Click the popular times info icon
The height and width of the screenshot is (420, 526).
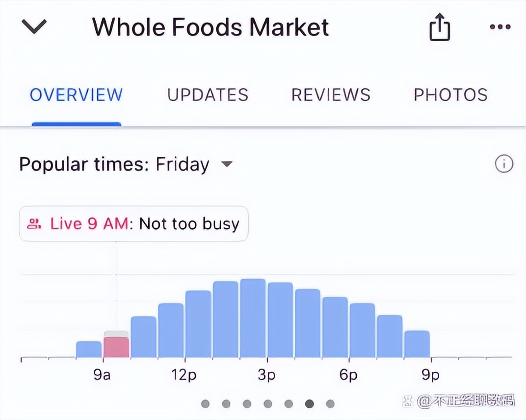click(504, 164)
